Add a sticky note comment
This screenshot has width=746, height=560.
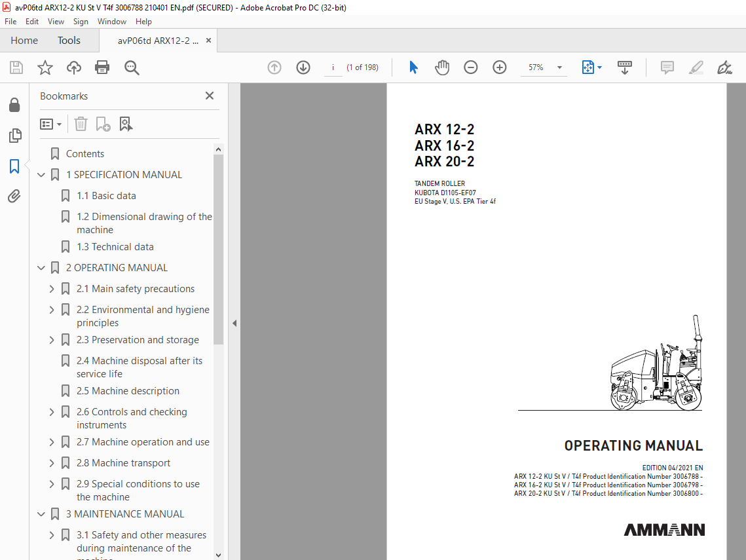[x=667, y=67]
